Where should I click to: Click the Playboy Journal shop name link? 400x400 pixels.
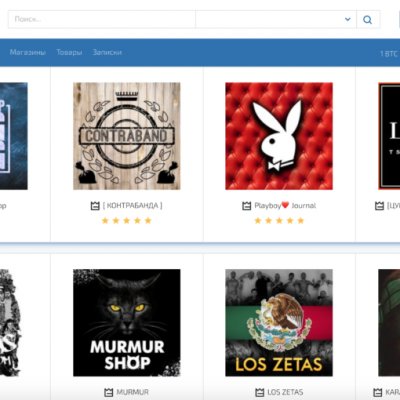(285, 206)
